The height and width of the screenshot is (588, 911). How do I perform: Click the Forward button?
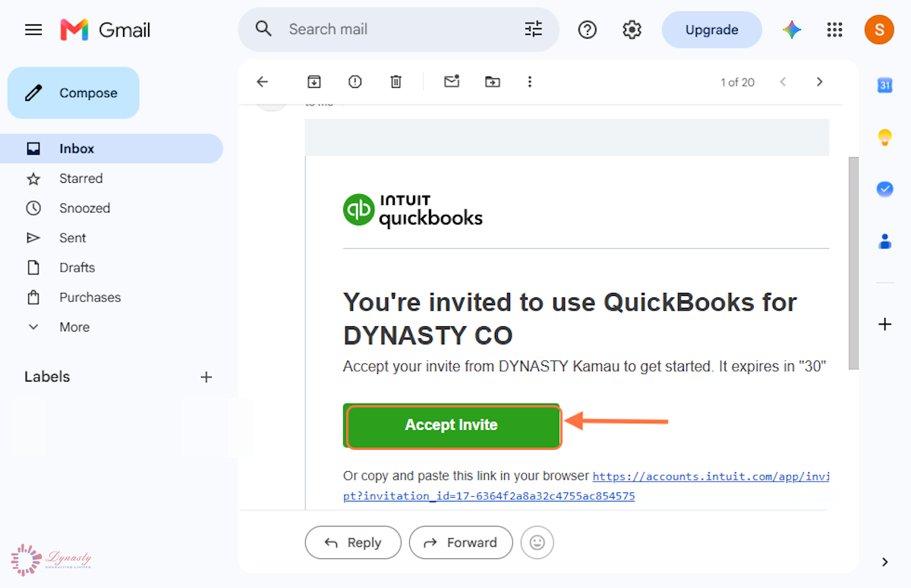[x=461, y=542]
